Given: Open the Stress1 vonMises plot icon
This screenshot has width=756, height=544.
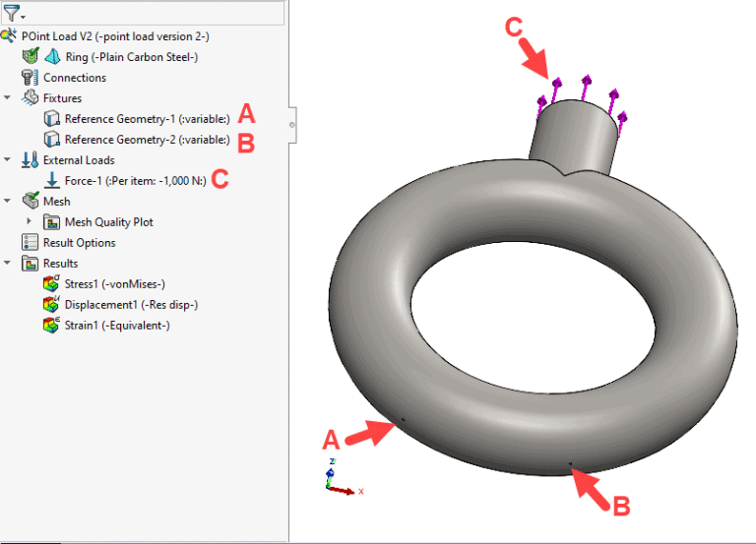Looking at the screenshot, I should pos(51,284).
